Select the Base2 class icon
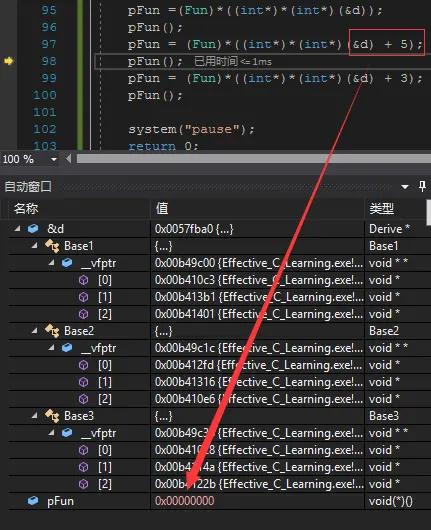431x530 pixels. [x=52, y=331]
